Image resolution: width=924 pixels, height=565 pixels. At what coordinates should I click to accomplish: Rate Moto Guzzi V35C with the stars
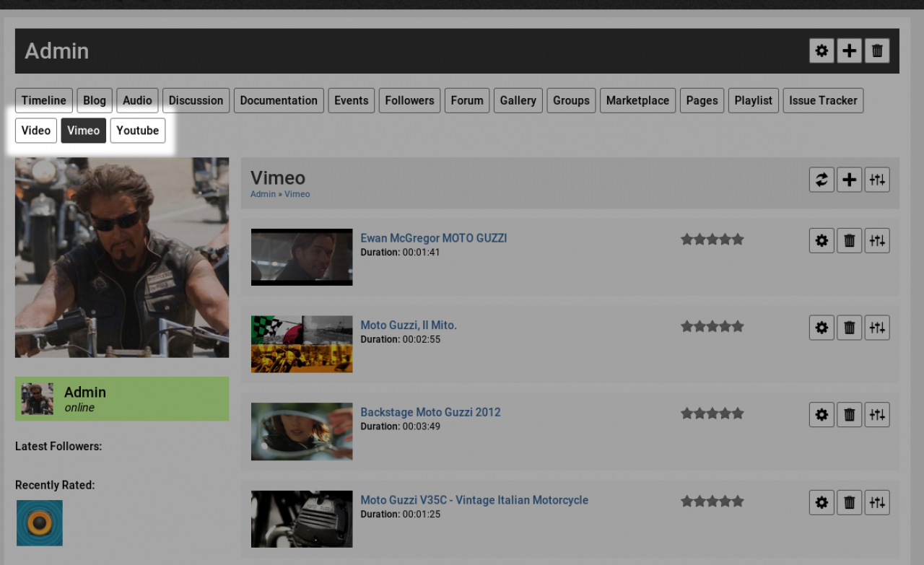[712, 501]
